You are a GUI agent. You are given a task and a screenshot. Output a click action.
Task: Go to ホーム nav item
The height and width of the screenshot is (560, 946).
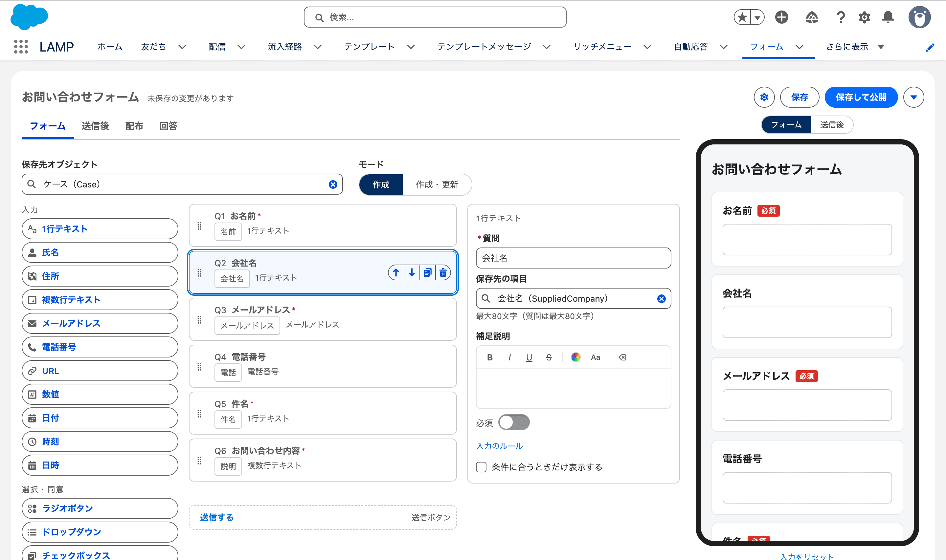coord(110,47)
